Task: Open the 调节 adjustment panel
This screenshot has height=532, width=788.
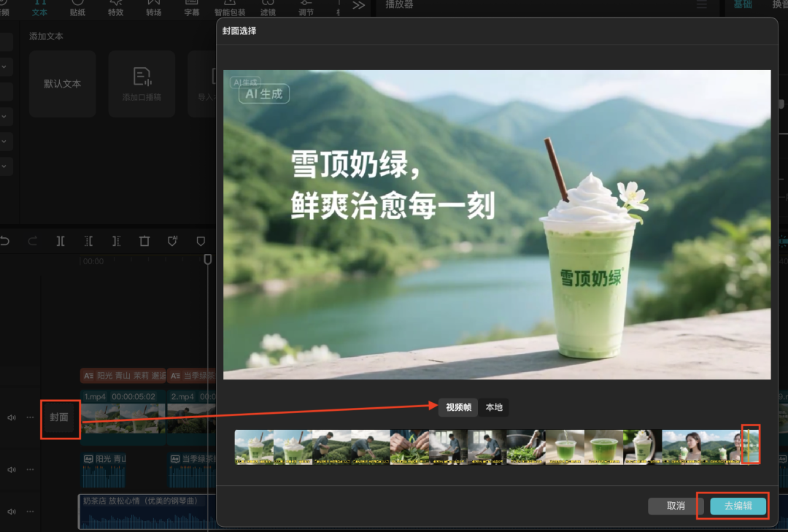Action: [x=306, y=7]
